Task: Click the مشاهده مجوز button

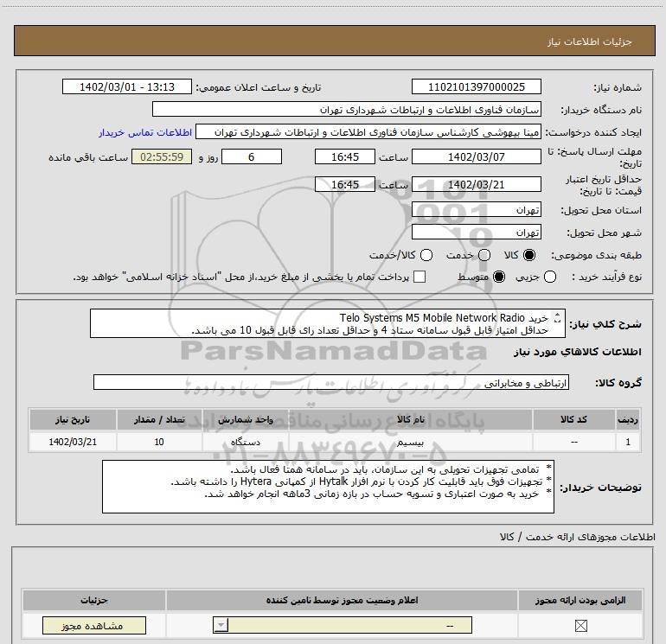Action: click(94, 626)
